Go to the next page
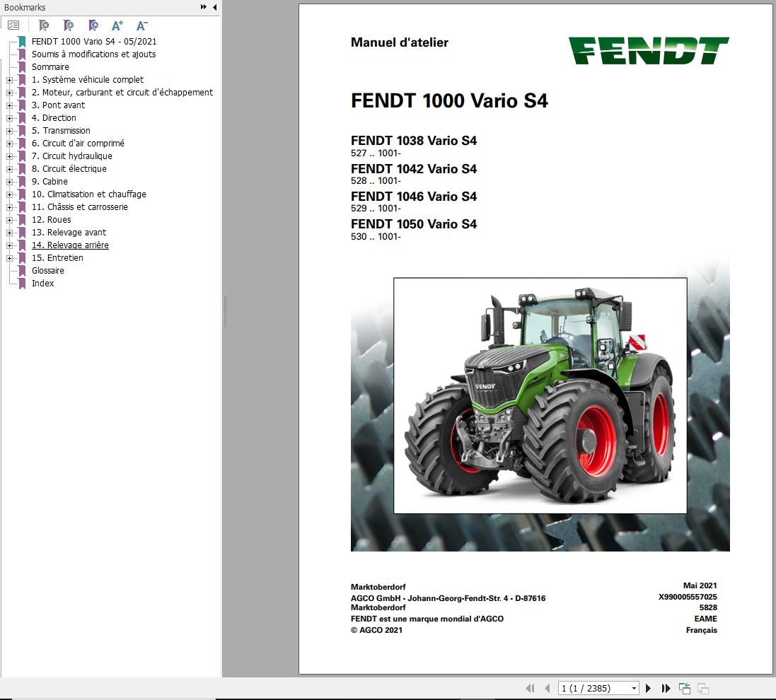The height and width of the screenshot is (700, 776). (648, 688)
